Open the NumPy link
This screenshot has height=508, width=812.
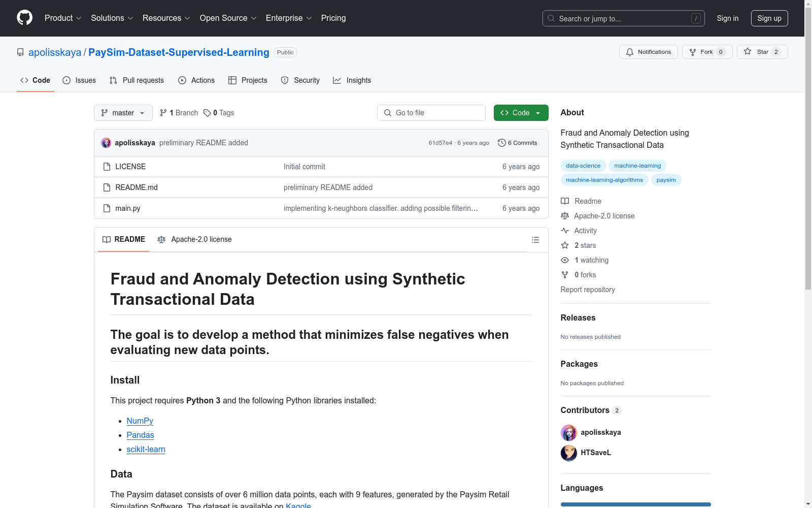click(x=140, y=421)
